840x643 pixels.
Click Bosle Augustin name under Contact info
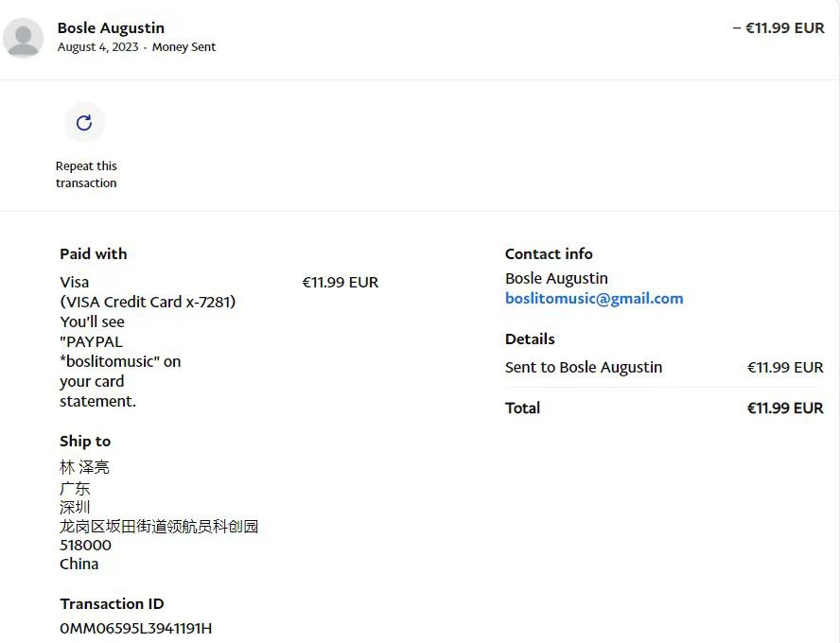556,278
